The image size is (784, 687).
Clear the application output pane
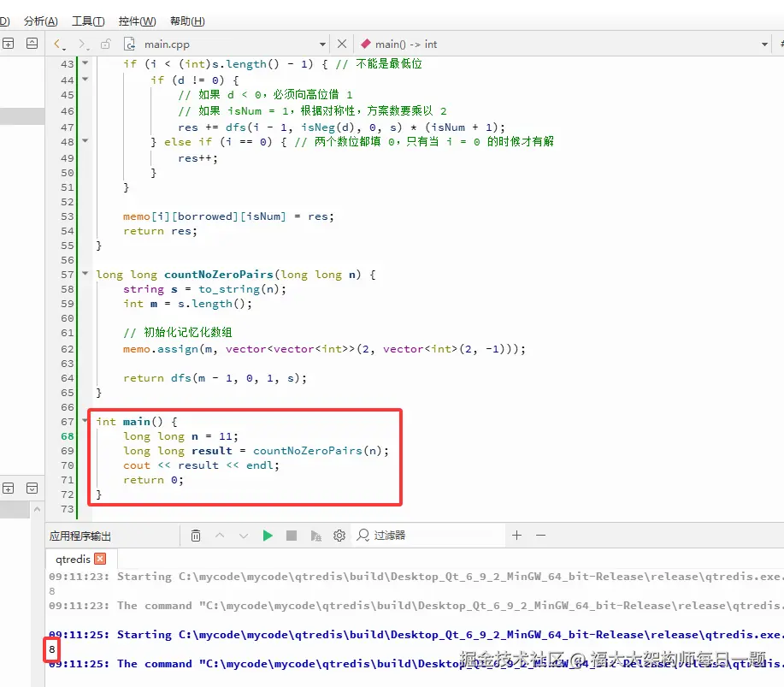click(196, 536)
